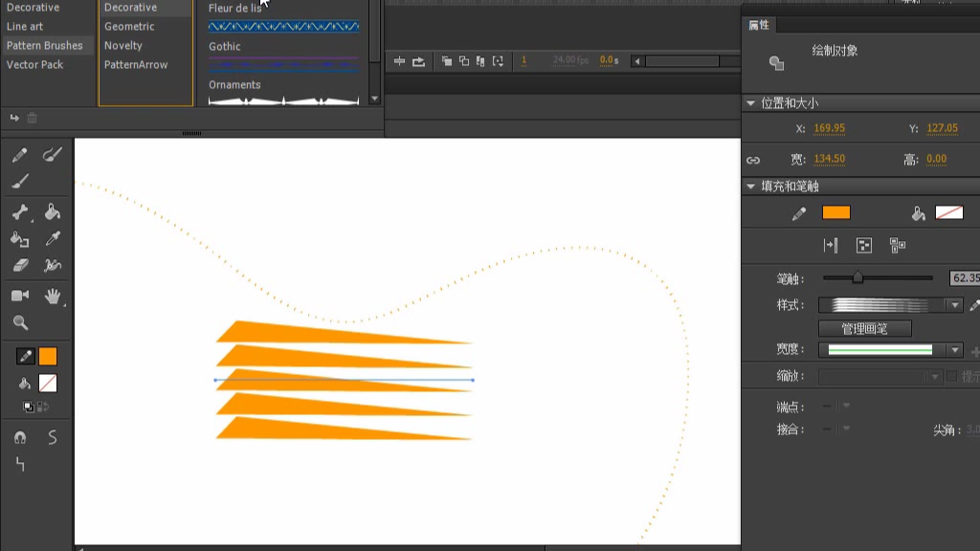Click the orange stroke color swatch in properties

coord(835,213)
